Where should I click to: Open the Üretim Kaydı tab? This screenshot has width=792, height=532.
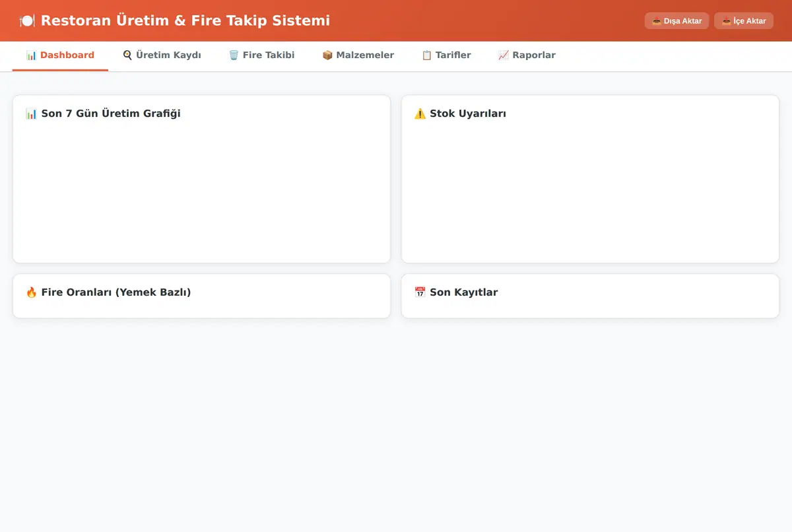pyautogui.click(x=162, y=55)
